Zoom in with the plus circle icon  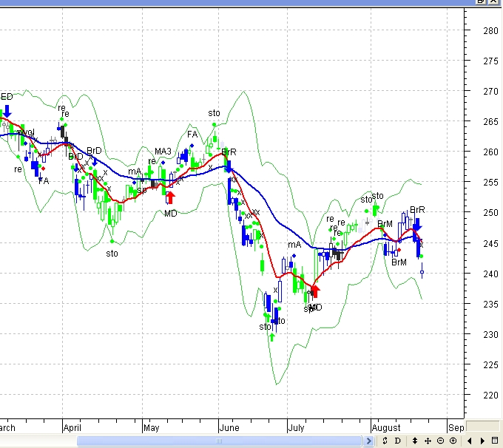pos(452,441)
